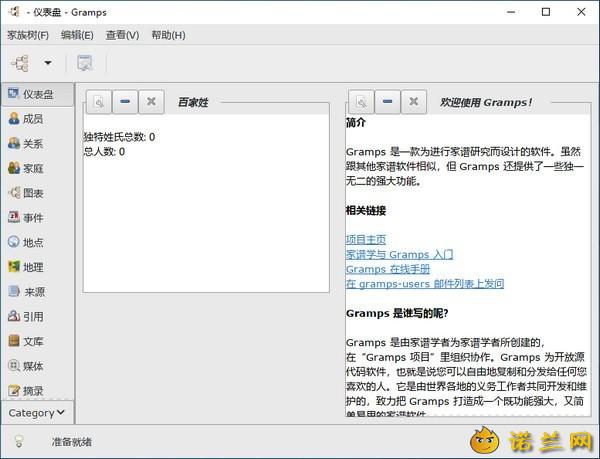Image resolution: width=600 pixels, height=459 pixels.
Task: Detach the 欢迎使用 Gramps gramplet
Action: click(x=361, y=102)
